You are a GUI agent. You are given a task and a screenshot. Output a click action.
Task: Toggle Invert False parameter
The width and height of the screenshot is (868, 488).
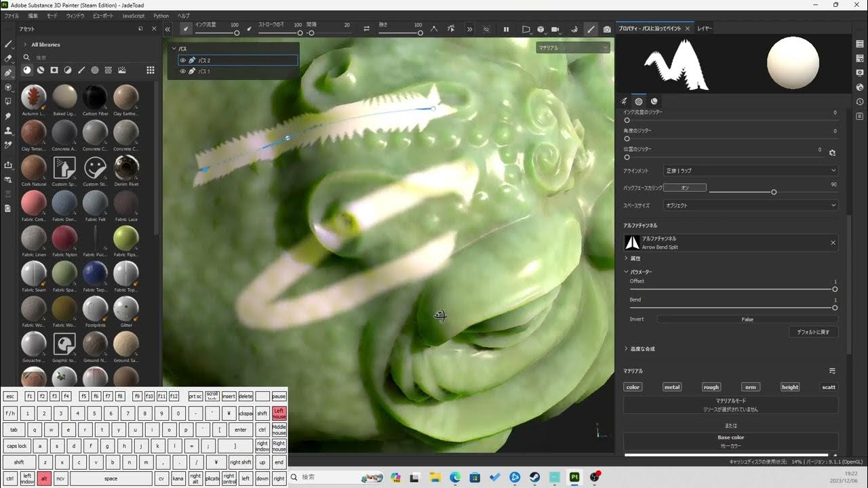747,319
